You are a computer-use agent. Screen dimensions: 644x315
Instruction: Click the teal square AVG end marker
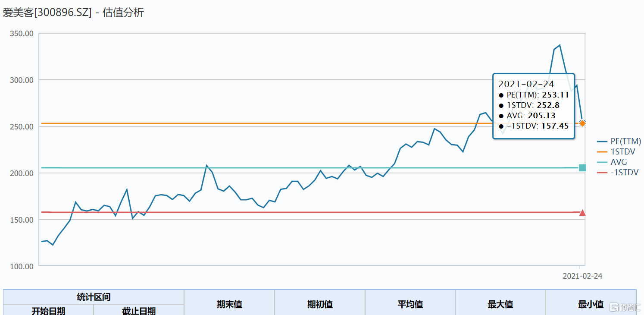tap(582, 168)
